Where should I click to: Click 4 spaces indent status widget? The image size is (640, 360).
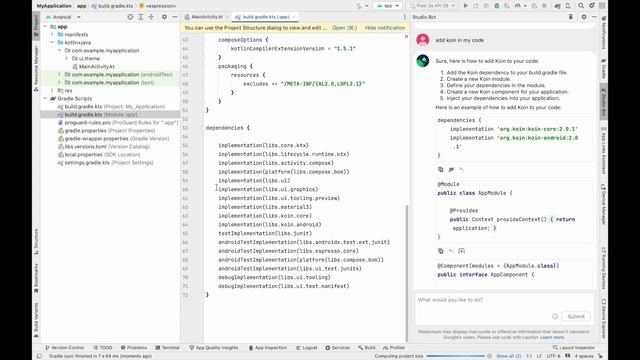[584, 356]
